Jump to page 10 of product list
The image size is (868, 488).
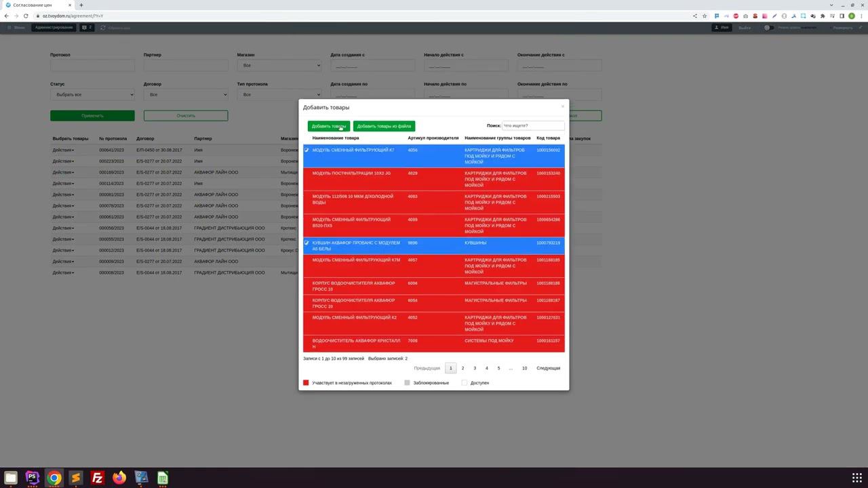524,368
